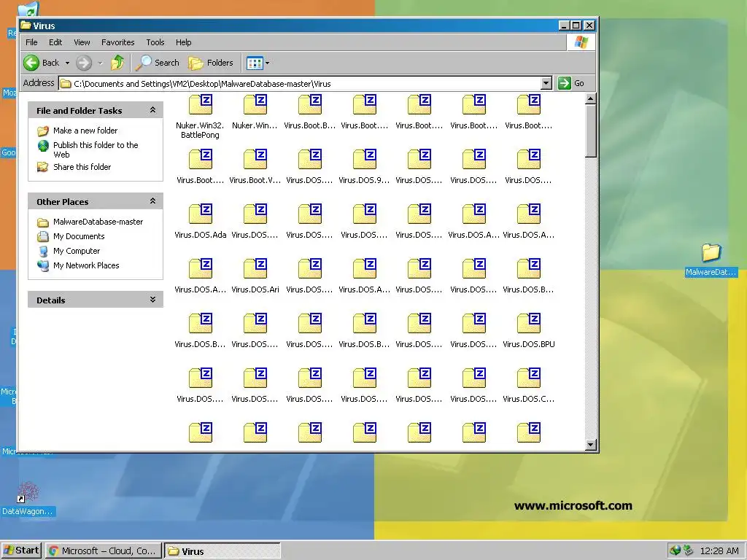Open the Edit menu
747x560 pixels.
click(x=55, y=42)
